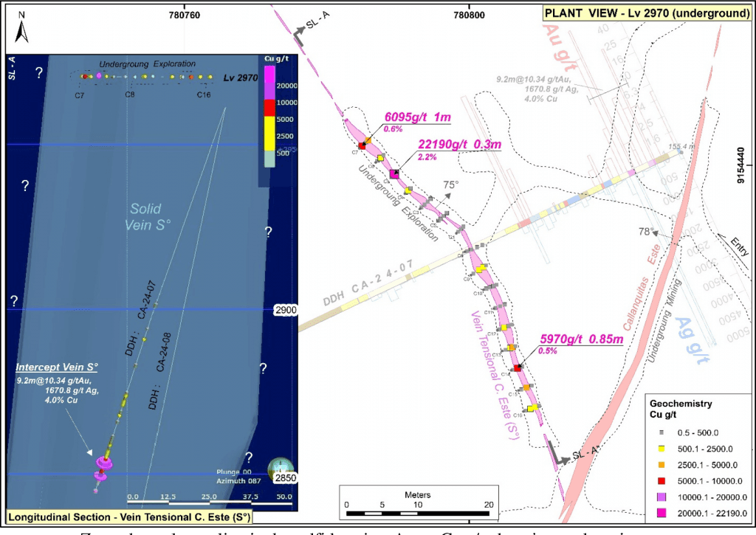
Task: Click the DDH : CA-24-08 drillhole label
Action: 159,371
